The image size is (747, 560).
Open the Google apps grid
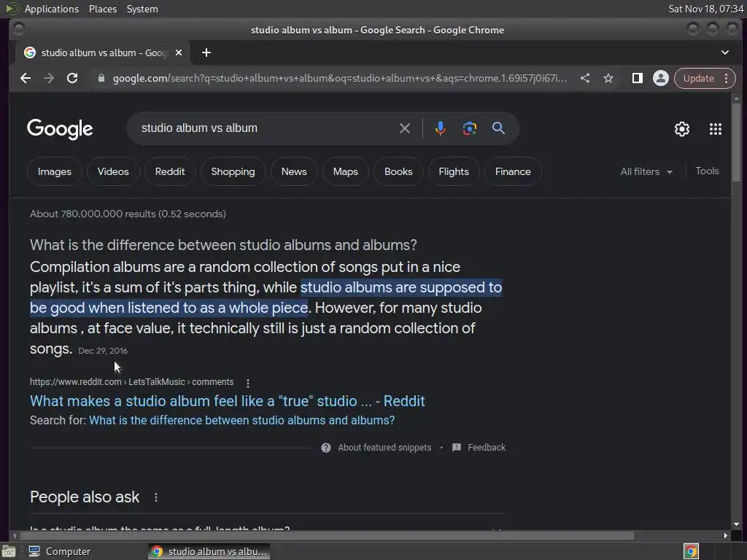(x=715, y=129)
